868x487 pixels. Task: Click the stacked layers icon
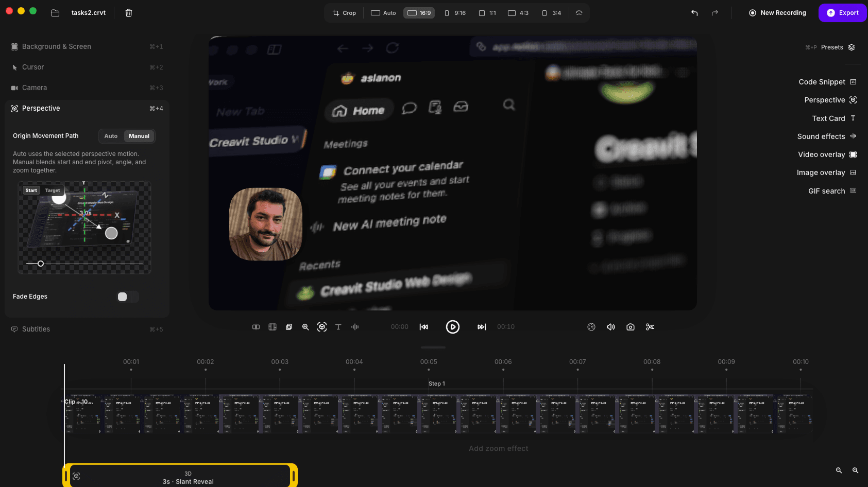pyautogui.click(x=289, y=327)
